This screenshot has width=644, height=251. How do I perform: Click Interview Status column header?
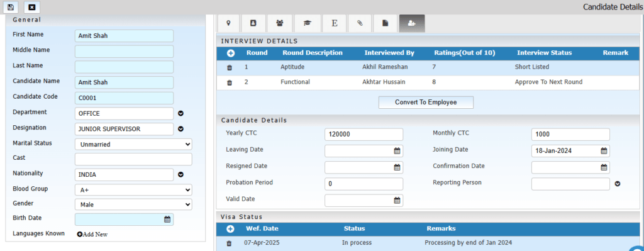click(x=544, y=53)
